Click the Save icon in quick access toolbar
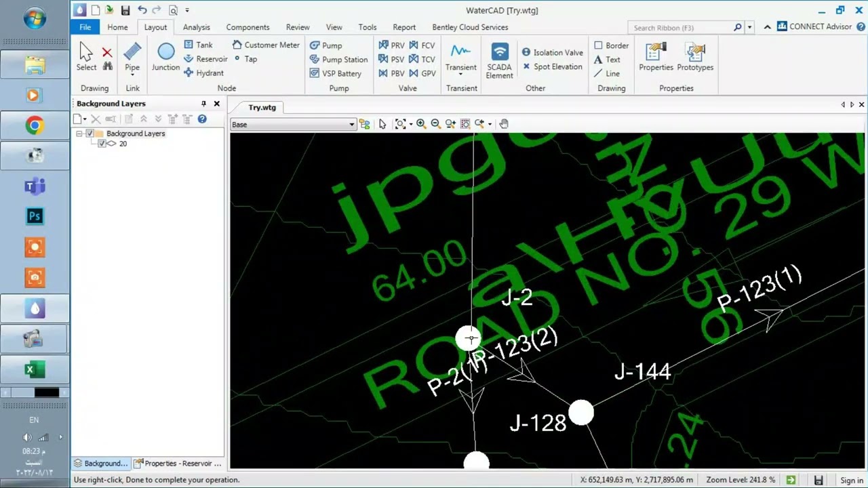The image size is (868, 488). (x=125, y=10)
